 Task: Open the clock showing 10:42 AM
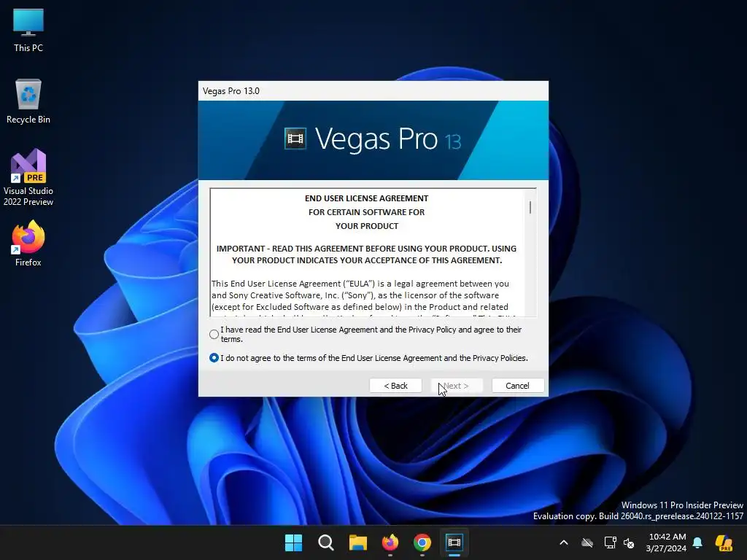(666, 542)
